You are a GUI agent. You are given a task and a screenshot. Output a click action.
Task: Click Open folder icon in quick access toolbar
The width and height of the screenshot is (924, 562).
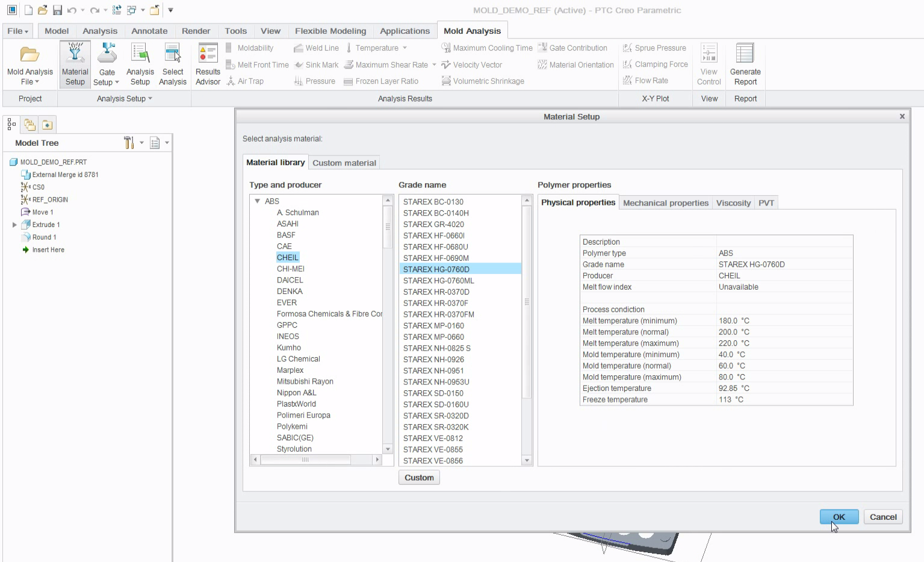pyautogui.click(x=42, y=10)
